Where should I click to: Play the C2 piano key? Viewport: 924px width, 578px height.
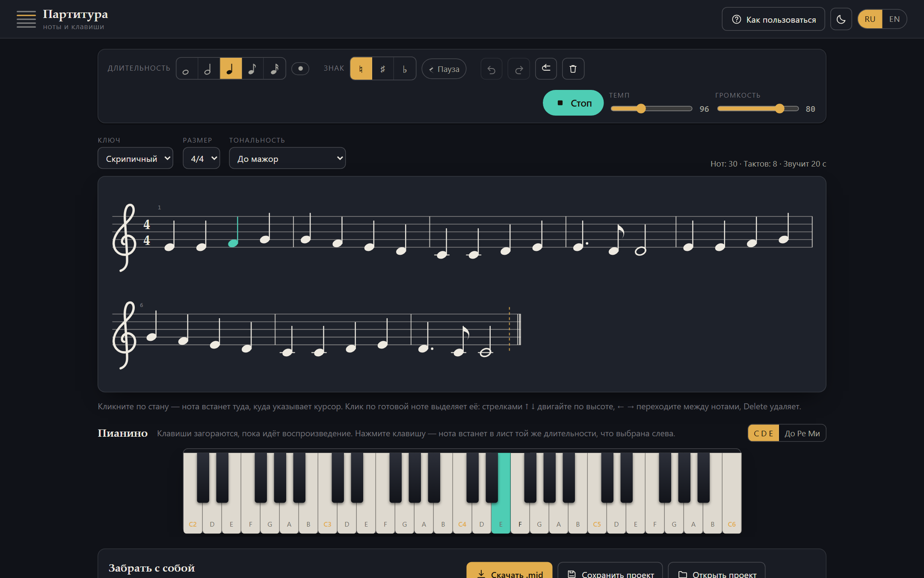tap(193, 518)
